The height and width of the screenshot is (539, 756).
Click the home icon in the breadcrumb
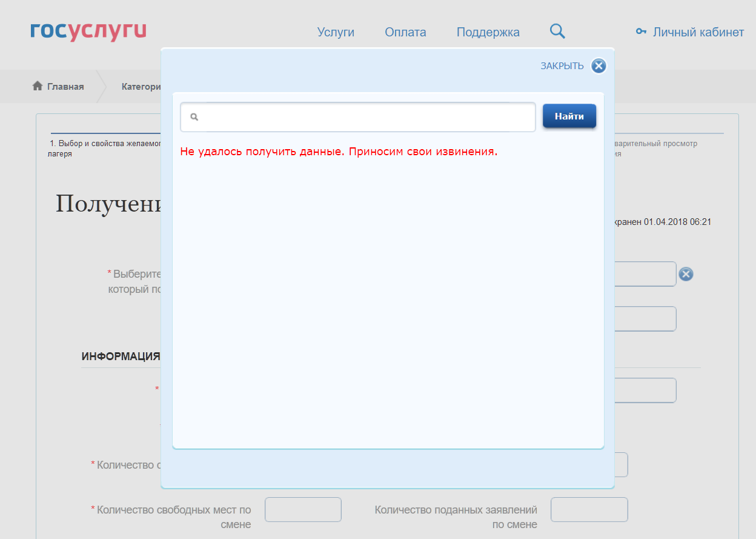[x=38, y=86]
